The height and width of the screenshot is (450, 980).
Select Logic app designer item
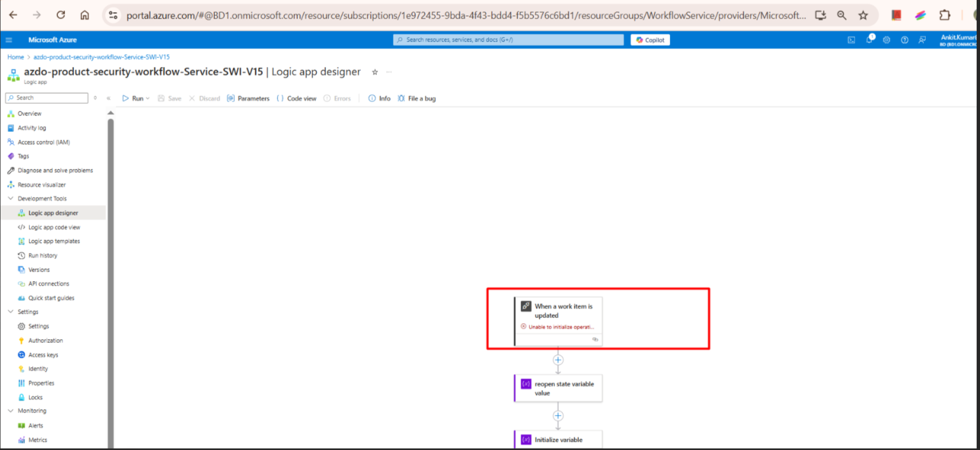point(54,213)
